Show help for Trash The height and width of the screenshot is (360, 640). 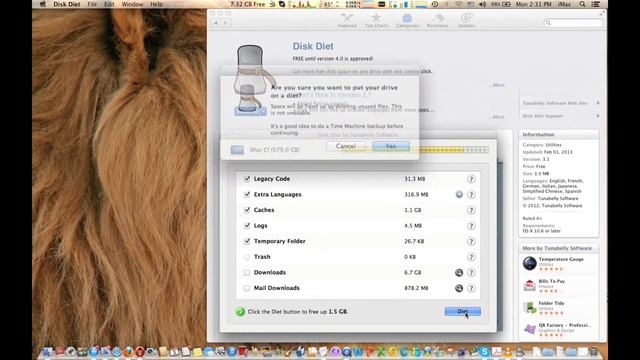pos(471,257)
